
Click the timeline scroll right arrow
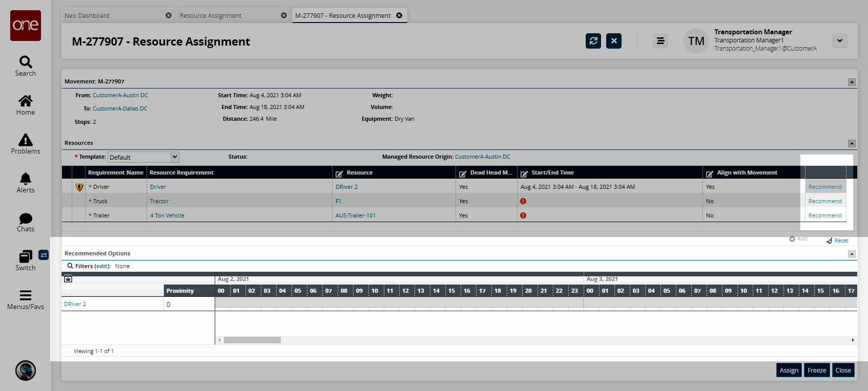[x=853, y=340]
